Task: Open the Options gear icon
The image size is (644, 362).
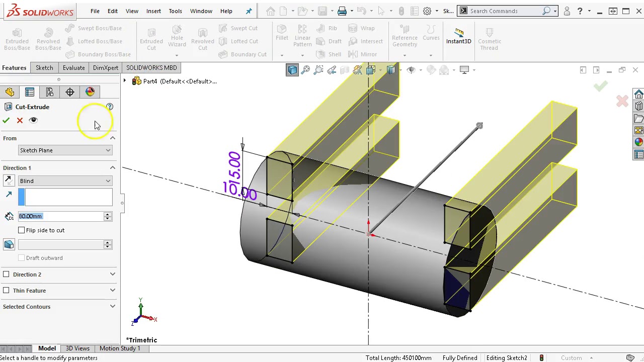Action: tap(427, 11)
